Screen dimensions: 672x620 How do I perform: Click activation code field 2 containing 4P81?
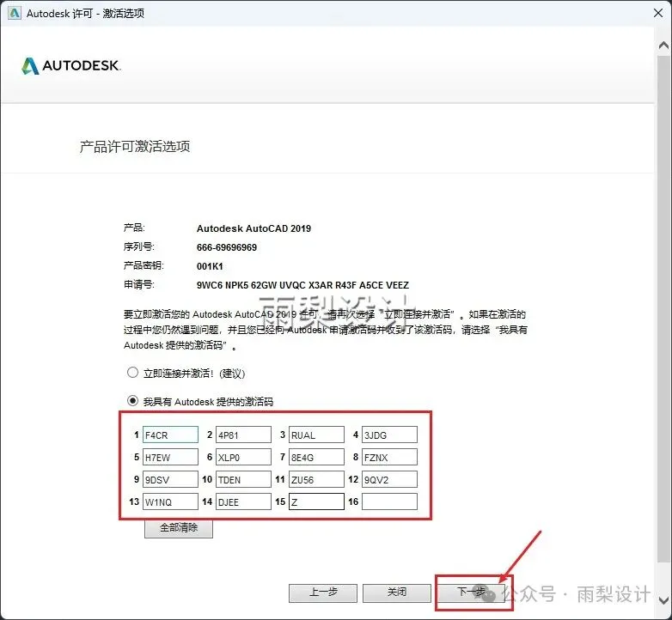pyautogui.click(x=243, y=435)
